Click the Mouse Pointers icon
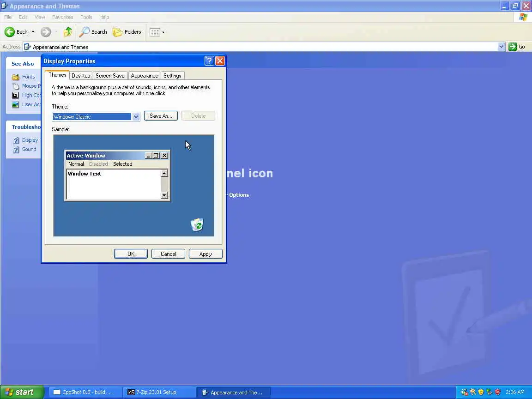This screenshot has height=399, width=532. pos(16,86)
